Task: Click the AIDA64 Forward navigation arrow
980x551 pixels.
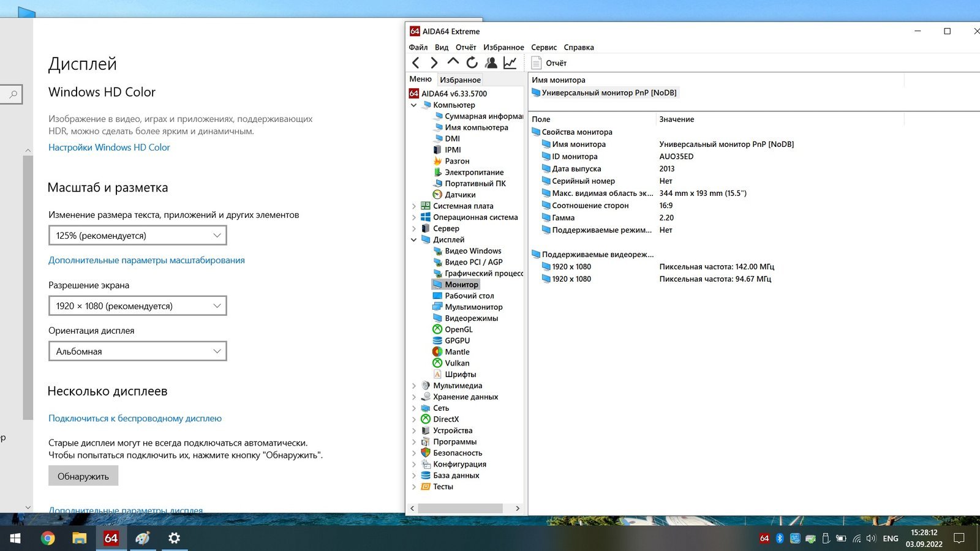Action: click(x=434, y=62)
